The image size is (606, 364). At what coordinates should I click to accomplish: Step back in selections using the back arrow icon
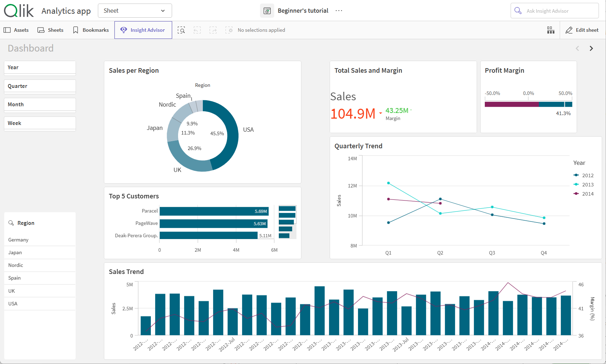[x=197, y=30]
